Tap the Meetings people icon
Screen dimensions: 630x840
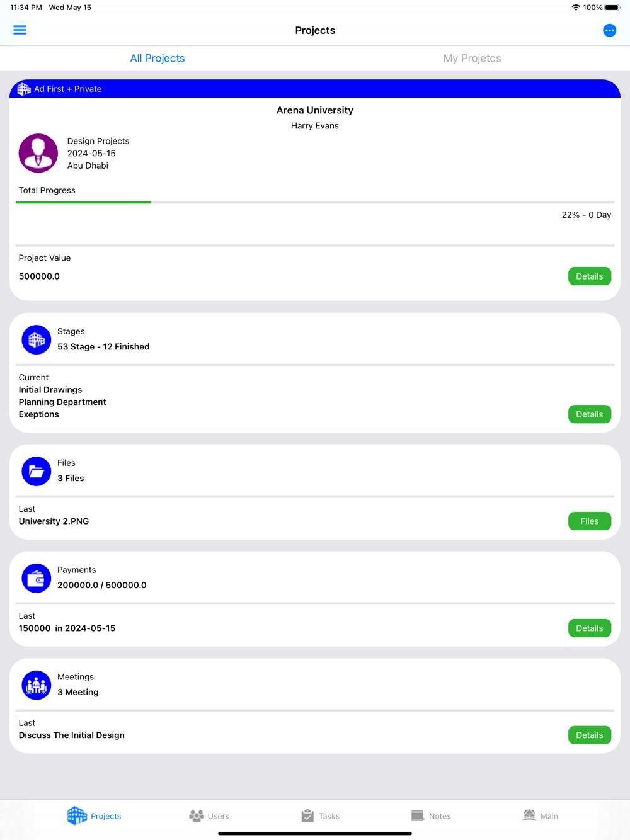tap(37, 685)
